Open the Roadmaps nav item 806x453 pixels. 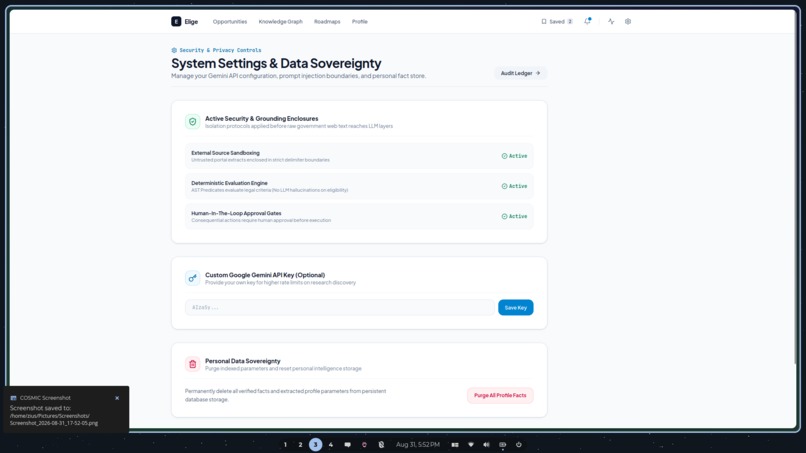[327, 22]
